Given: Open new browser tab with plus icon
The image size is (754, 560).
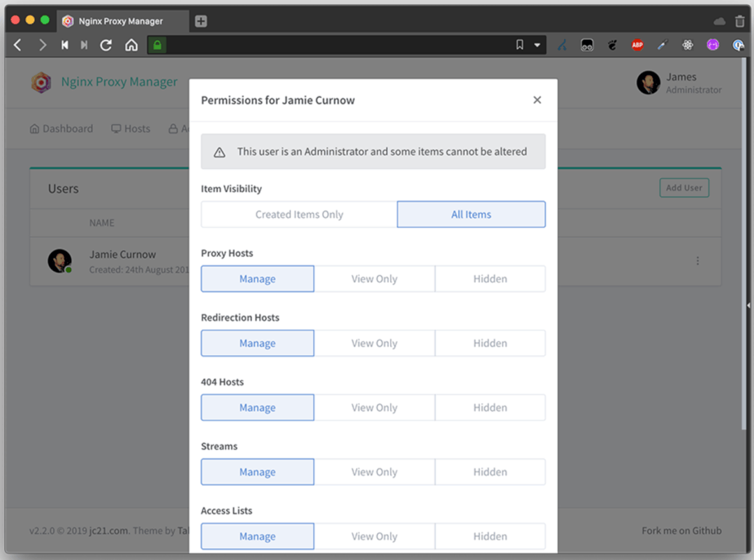Looking at the screenshot, I should [201, 21].
